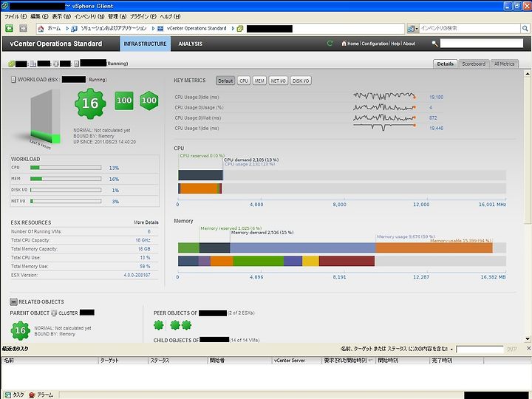Toggle the MEM key metrics button
Image resolution: width=532 pixels, height=399 pixels.
(x=259, y=81)
